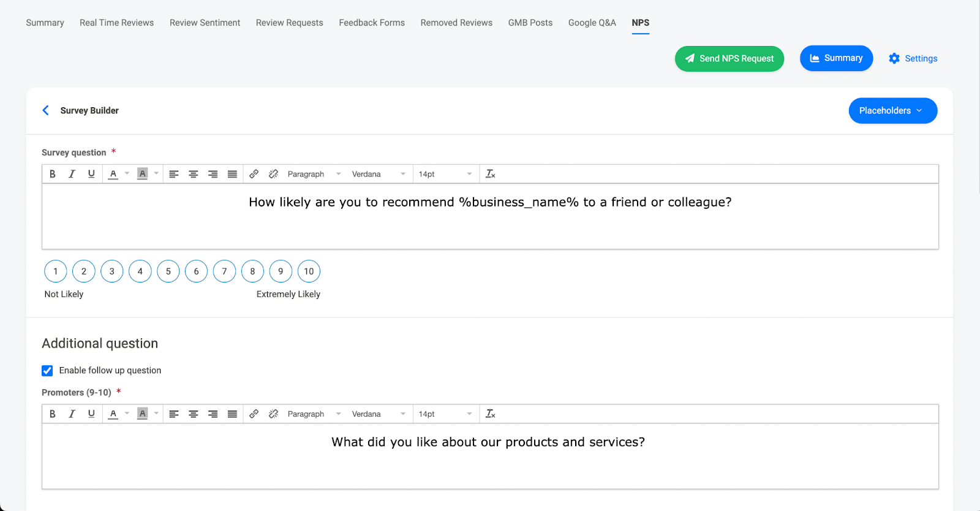Image resolution: width=980 pixels, height=511 pixels.
Task: Open Review Requests tab
Action: coord(289,23)
